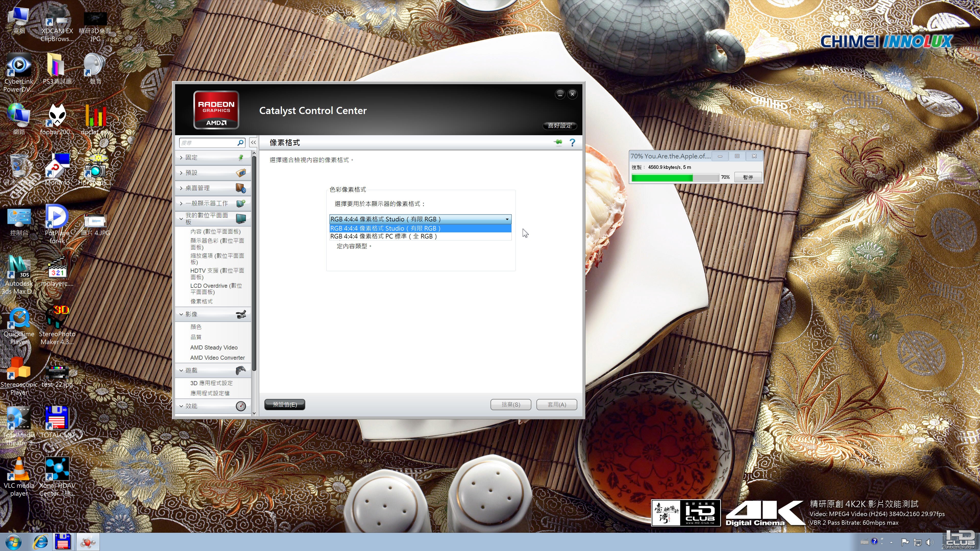The image size is (980, 551).
Task: Click the 搜尋 search input field
Action: click(x=209, y=143)
